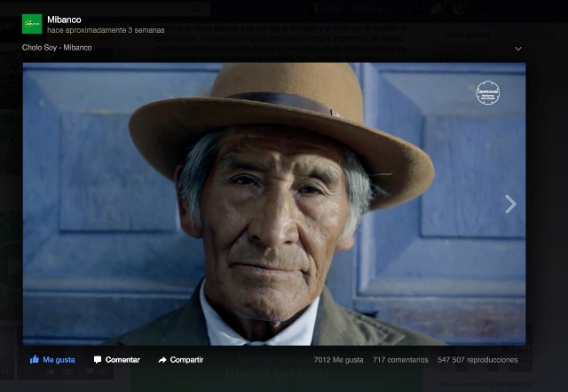Click the thumbs-up icon to like

pyautogui.click(x=35, y=360)
